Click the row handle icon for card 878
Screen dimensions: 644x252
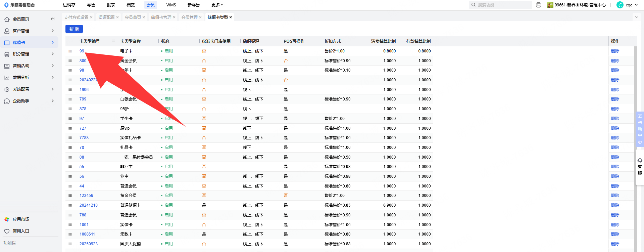(70, 109)
